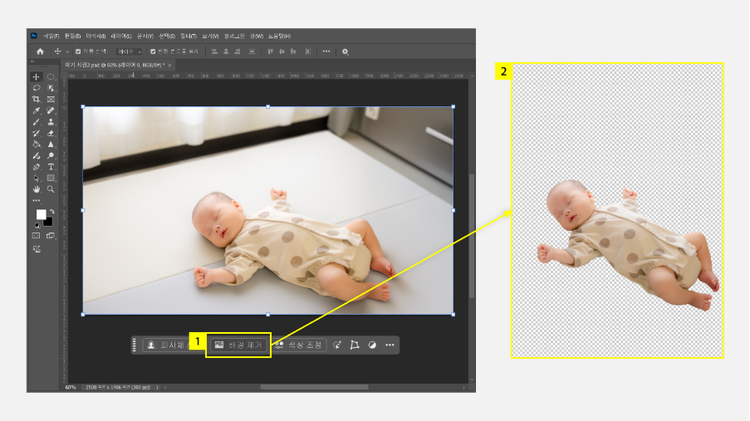Select the Eyedropper tool
Viewport: 750px width, 421px height.
[36, 111]
